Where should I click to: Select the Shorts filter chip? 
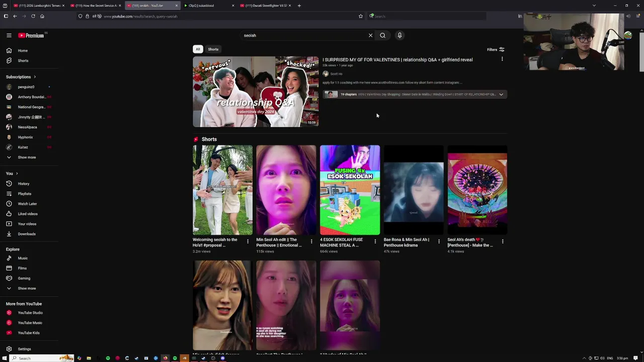(x=213, y=49)
